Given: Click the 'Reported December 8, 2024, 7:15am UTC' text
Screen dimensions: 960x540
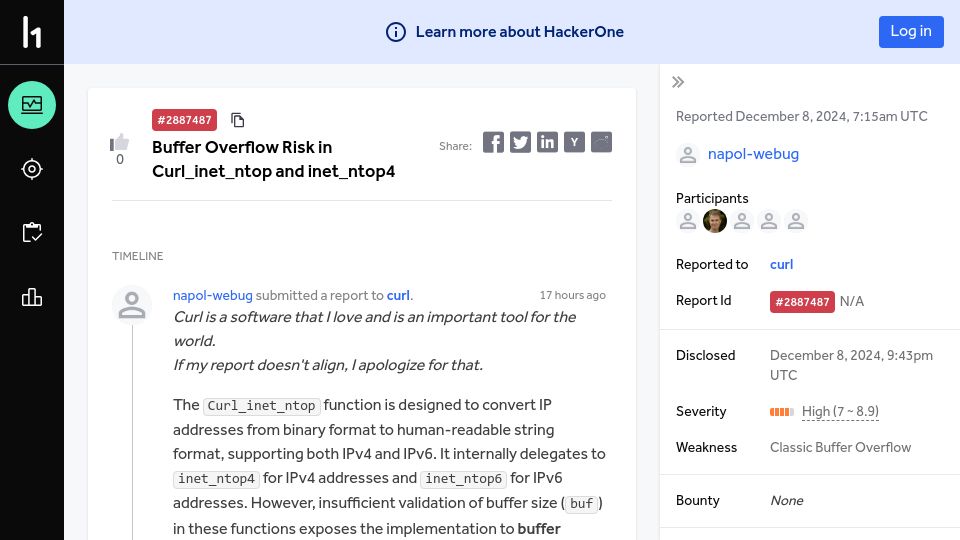Looking at the screenshot, I should point(801,116).
